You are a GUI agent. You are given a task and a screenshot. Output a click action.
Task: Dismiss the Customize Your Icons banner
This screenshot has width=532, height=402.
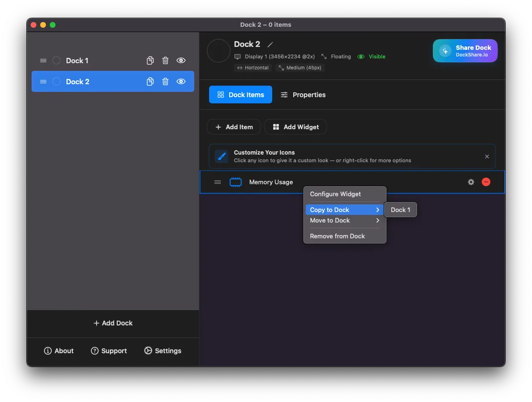pos(487,156)
